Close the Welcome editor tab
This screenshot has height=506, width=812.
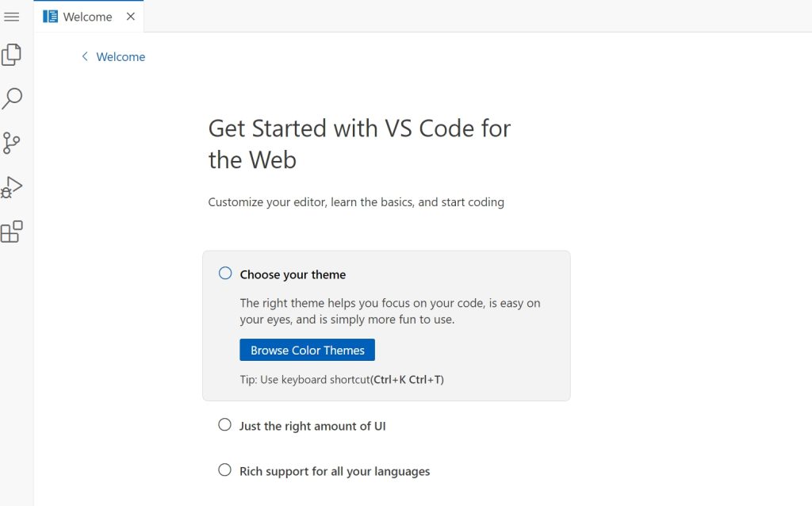click(x=131, y=17)
